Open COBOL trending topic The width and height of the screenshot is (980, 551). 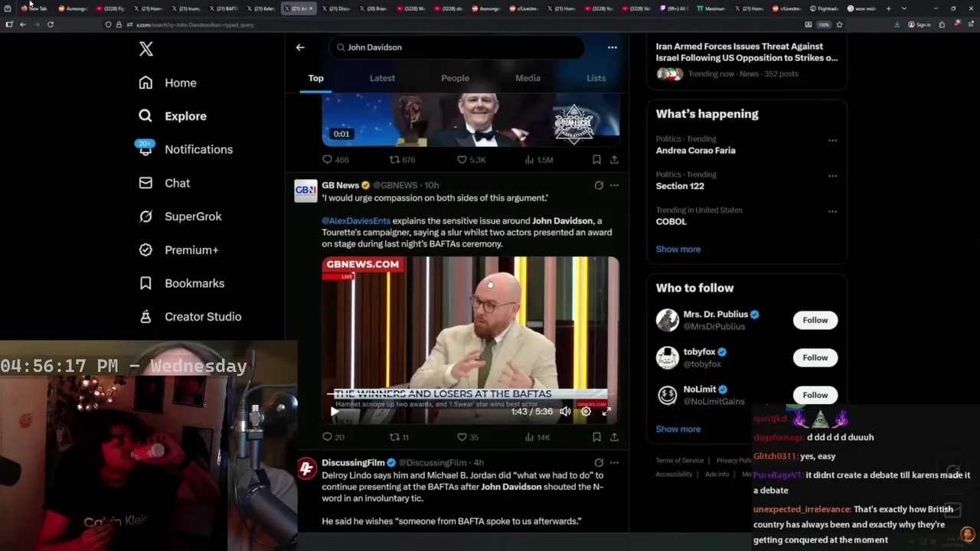pyautogui.click(x=671, y=221)
